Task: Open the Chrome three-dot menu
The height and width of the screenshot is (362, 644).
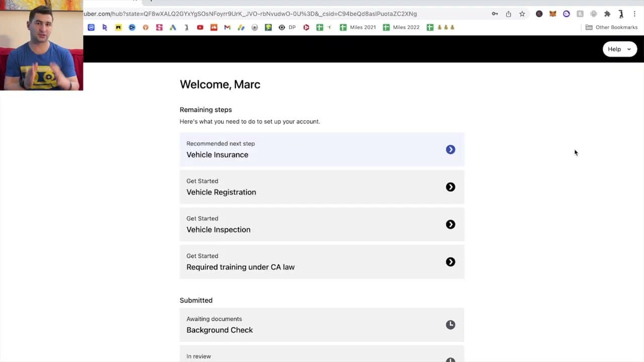Action: coord(634,14)
